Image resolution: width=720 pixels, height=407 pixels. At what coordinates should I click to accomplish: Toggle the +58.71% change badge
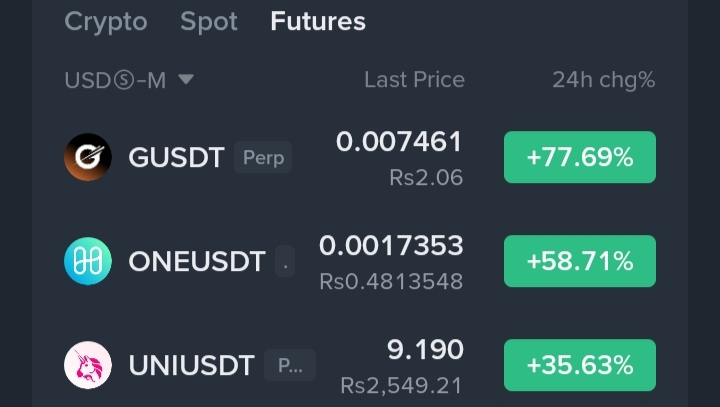tap(580, 261)
